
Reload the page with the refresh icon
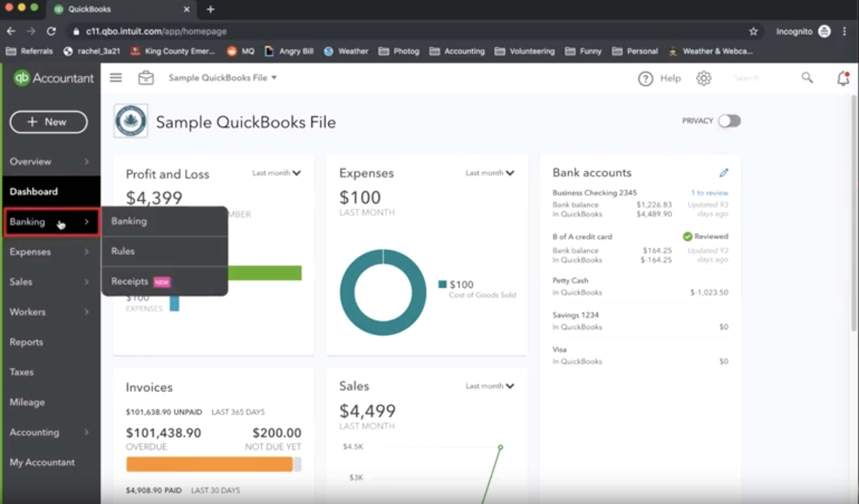51,31
